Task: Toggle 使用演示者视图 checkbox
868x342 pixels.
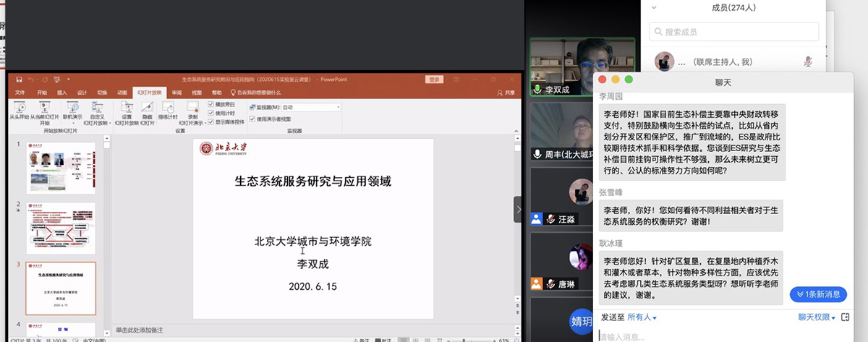Action: [252, 119]
